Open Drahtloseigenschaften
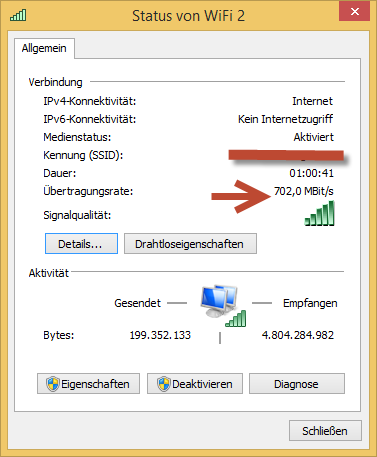Image resolution: width=377 pixels, height=457 pixels. coord(190,244)
